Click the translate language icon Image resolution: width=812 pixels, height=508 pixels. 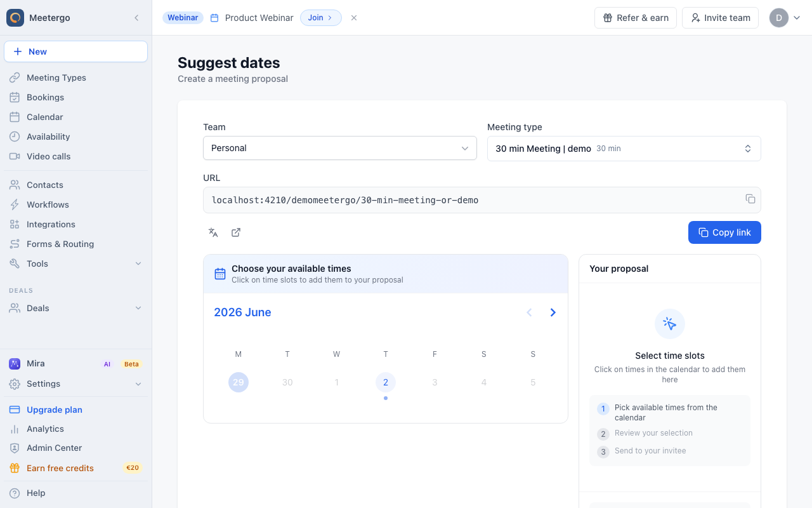pos(213,232)
